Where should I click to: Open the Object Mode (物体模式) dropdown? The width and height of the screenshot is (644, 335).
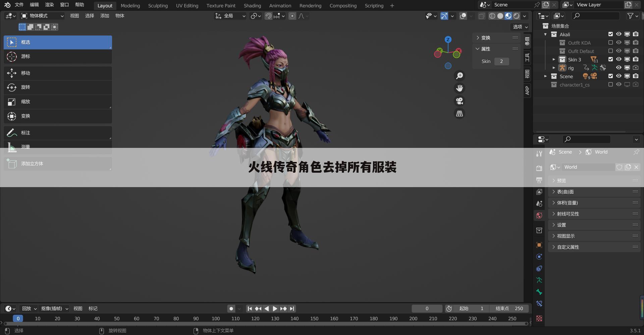[x=42, y=16]
